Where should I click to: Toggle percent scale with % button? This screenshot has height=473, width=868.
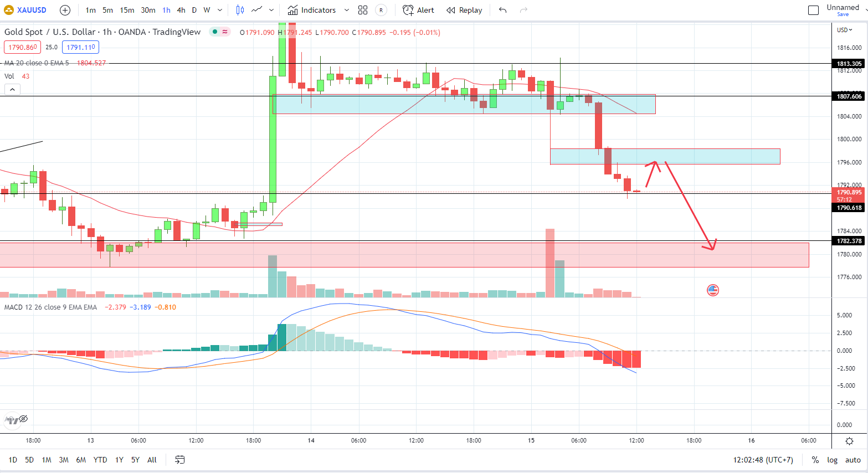[x=815, y=460]
